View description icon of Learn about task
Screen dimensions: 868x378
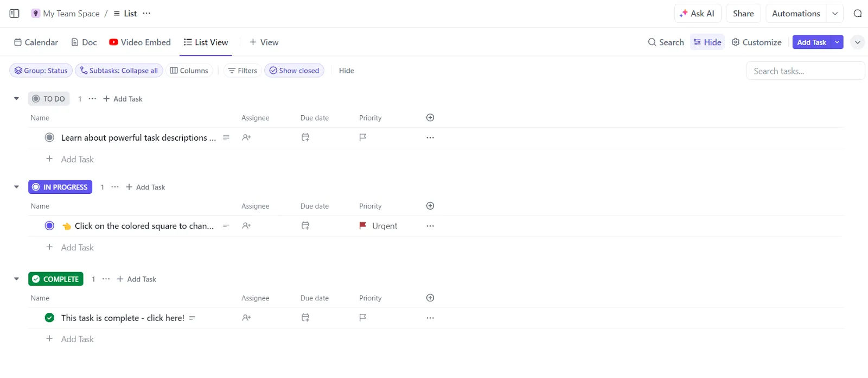[226, 138]
